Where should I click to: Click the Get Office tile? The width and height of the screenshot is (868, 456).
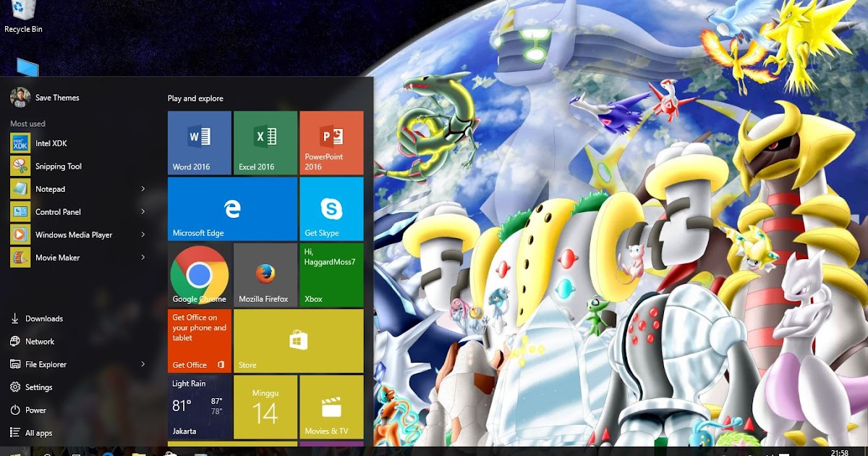pyautogui.click(x=200, y=341)
